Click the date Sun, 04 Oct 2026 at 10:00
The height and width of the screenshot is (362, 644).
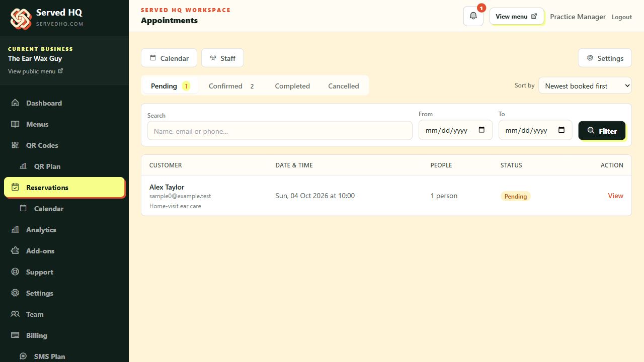(315, 196)
